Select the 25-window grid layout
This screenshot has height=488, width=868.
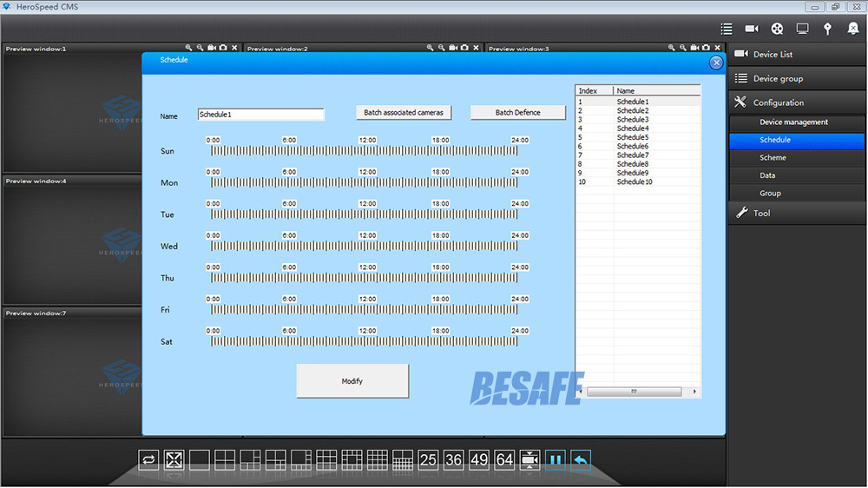coord(428,460)
